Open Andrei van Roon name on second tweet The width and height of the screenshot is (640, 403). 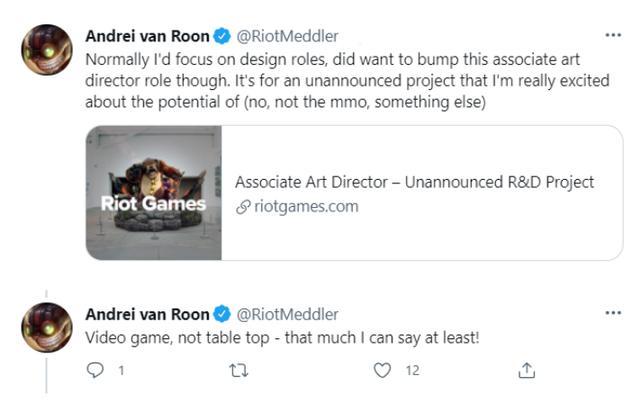click(x=147, y=315)
